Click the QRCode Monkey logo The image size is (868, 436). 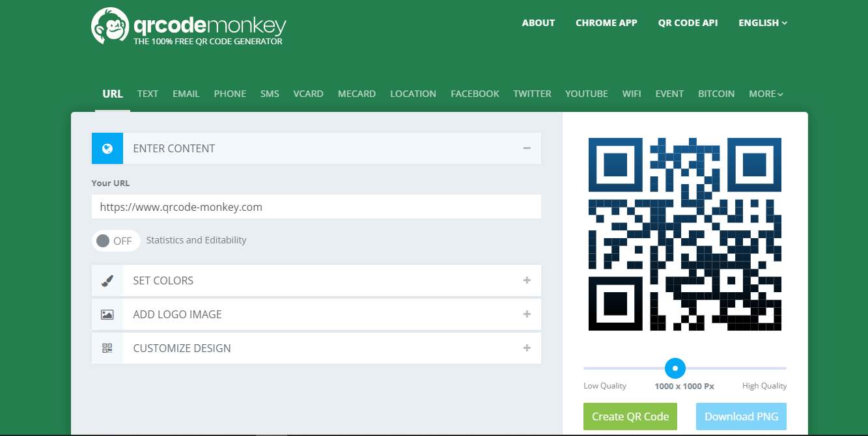point(189,26)
